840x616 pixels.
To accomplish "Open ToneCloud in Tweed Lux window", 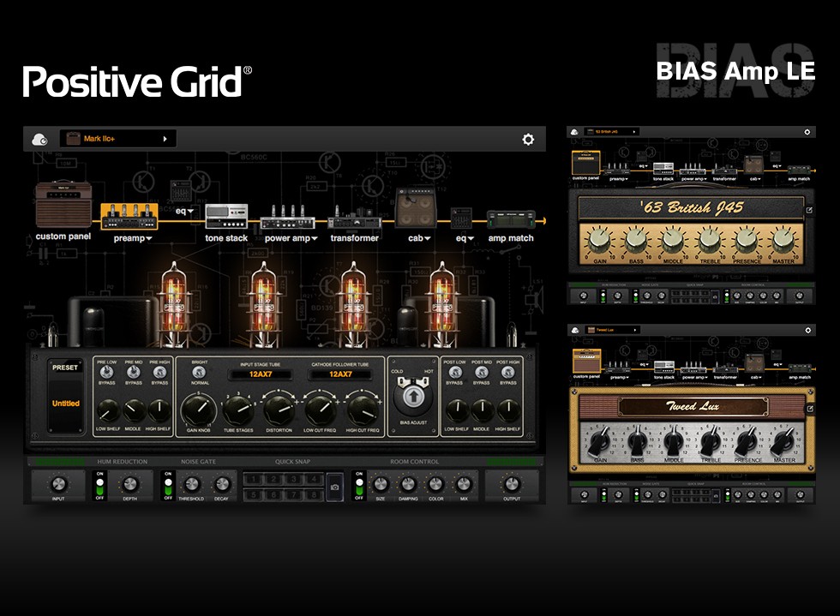I will [x=575, y=330].
